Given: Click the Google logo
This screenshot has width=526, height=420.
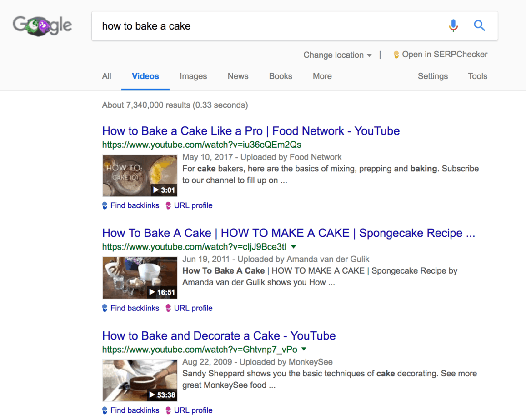Looking at the screenshot, I should coord(42,26).
